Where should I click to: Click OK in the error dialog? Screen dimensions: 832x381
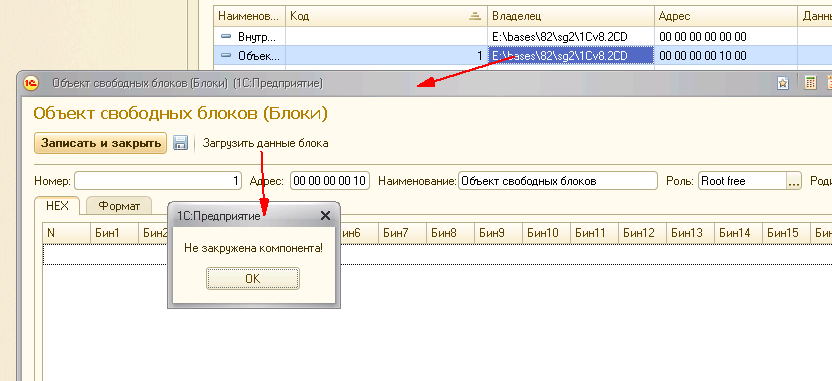(253, 279)
